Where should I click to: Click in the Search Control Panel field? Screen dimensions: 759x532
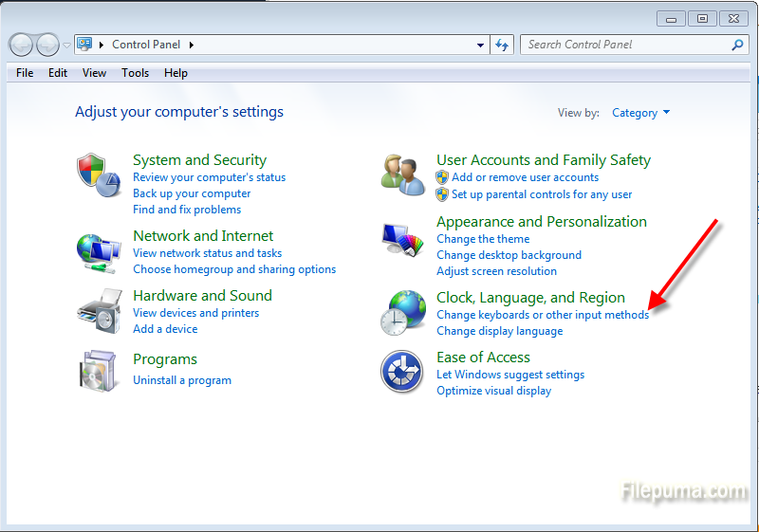pyautogui.click(x=626, y=45)
